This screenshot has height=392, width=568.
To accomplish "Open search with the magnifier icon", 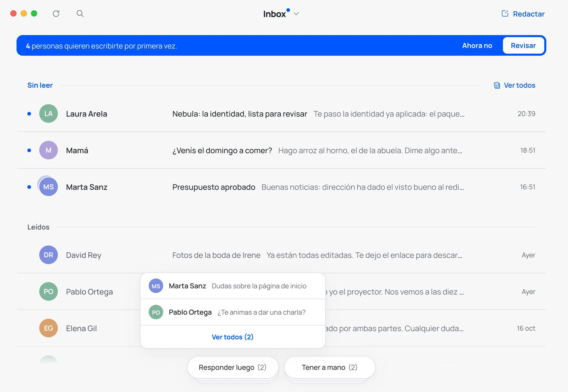I will click(80, 13).
